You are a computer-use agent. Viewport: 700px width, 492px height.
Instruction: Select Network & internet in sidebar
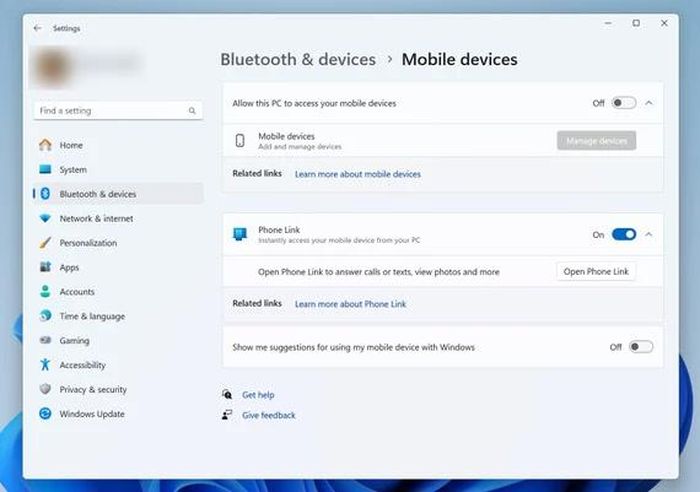pyautogui.click(x=118, y=218)
